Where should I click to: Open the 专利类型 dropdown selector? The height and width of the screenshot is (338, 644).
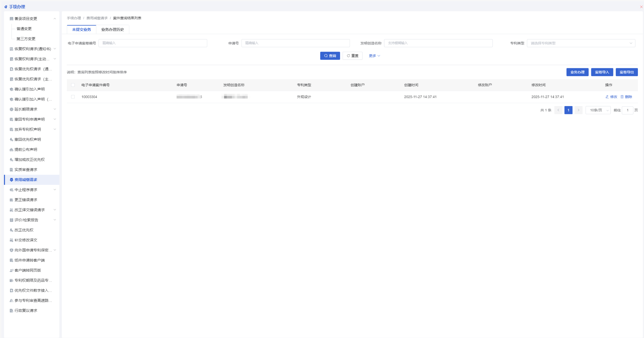581,43
